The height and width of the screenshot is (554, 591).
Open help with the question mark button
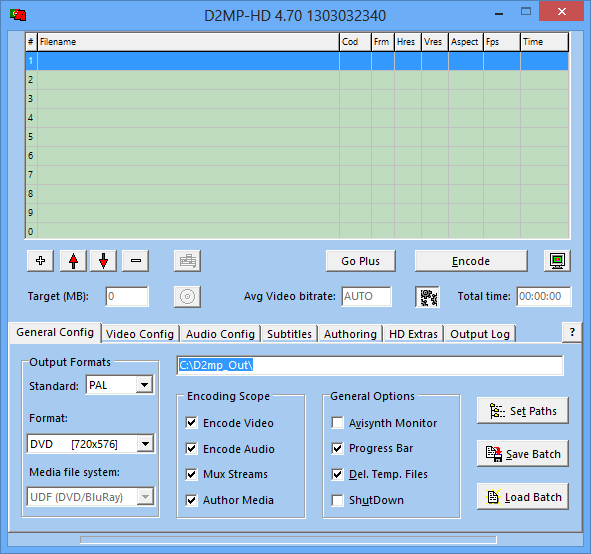572,332
